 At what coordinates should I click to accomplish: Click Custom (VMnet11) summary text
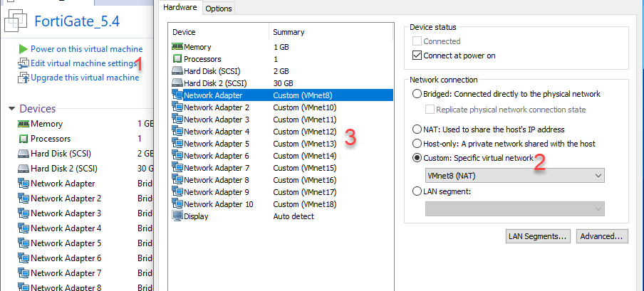click(305, 120)
